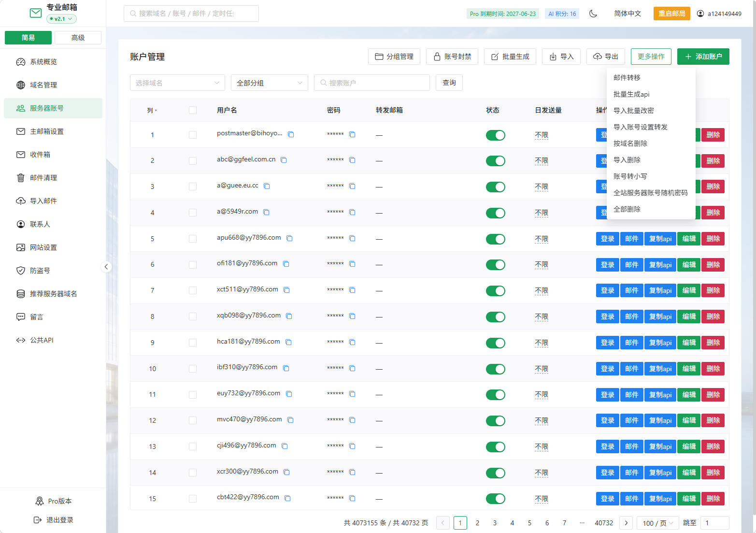This screenshot has height=533, width=756.
Task: Check the box for row 1 postmaster
Action: (x=193, y=135)
